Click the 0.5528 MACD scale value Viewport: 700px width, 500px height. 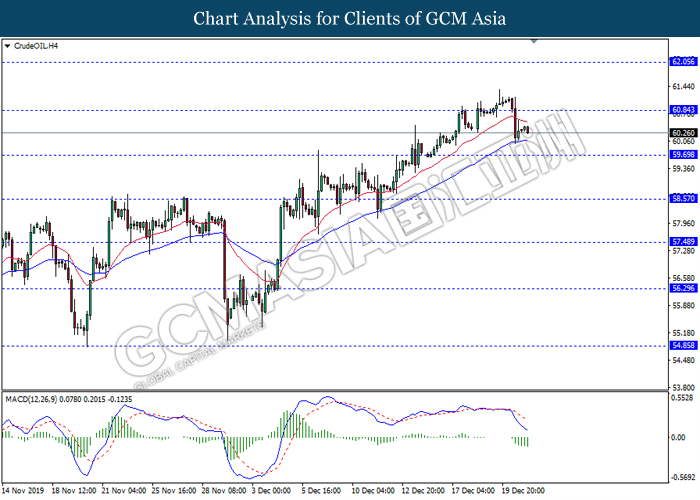pos(683,398)
